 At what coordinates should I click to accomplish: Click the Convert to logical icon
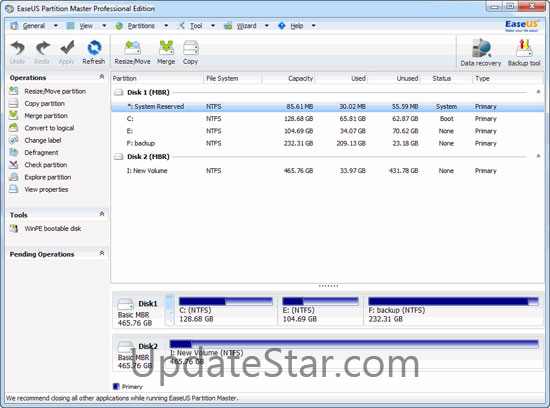pyautogui.click(x=14, y=128)
